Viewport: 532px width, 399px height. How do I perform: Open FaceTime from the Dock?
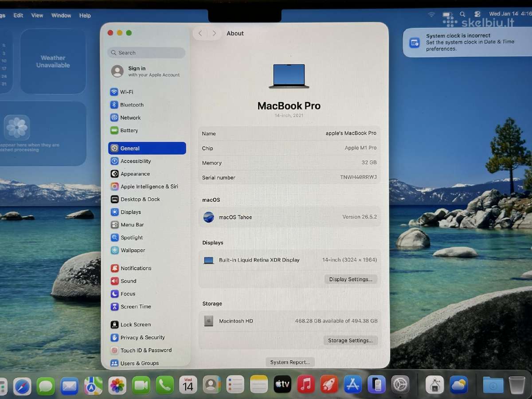141,385
